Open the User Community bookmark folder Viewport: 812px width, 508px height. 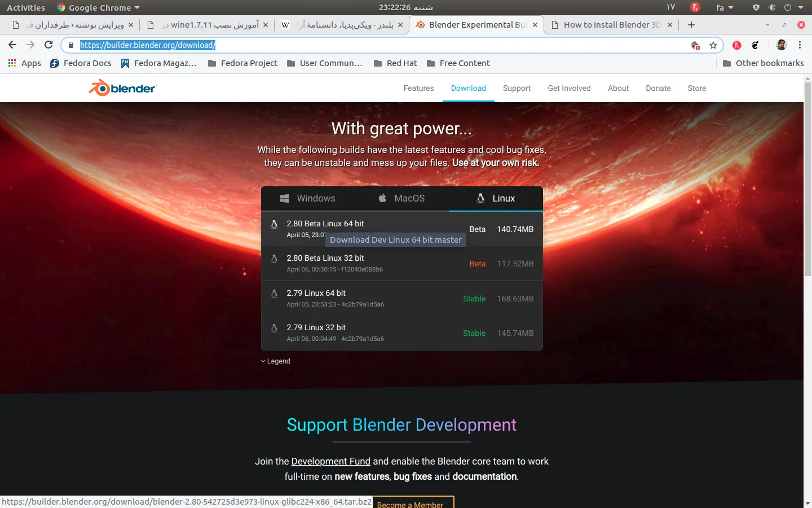click(324, 63)
